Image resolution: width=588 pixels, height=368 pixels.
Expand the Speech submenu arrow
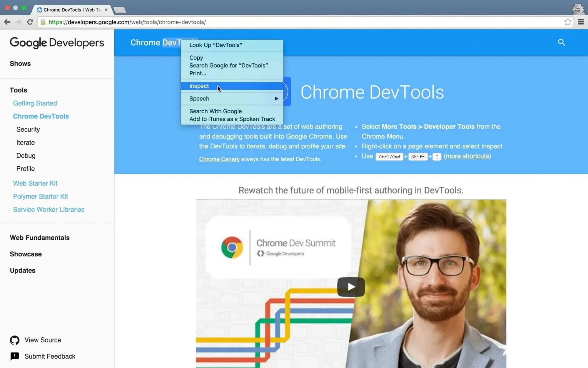click(276, 99)
